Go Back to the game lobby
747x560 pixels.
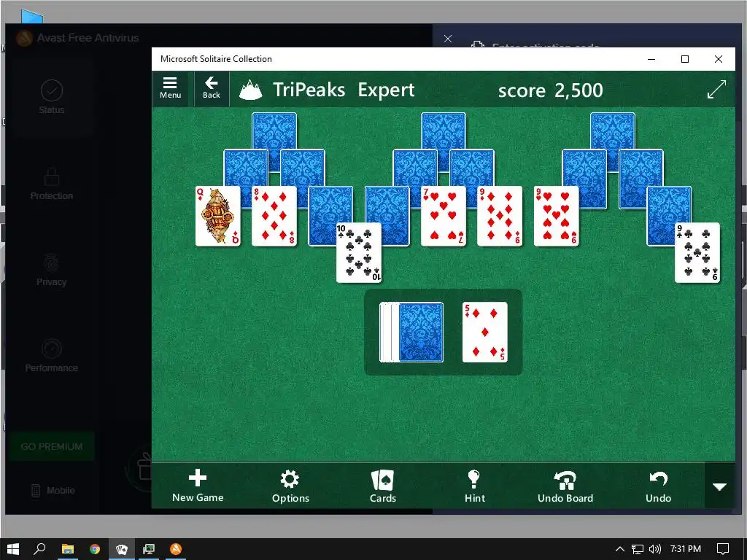(x=211, y=88)
